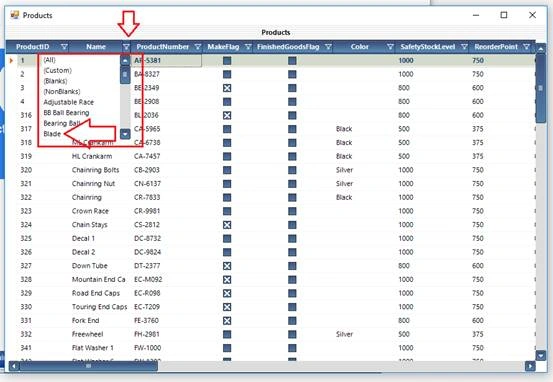Choose Blade in the filter list
The height and width of the screenshot is (382, 553).
point(52,134)
